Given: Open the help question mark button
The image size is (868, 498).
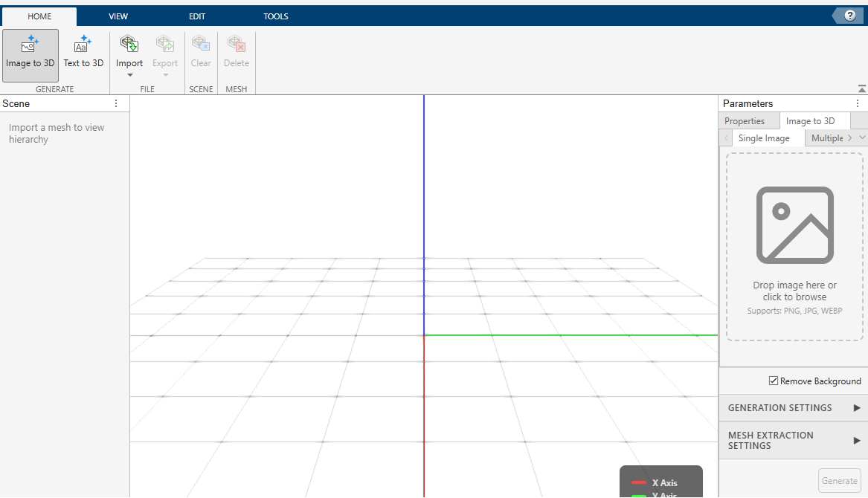Looking at the screenshot, I should pyautogui.click(x=849, y=16).
